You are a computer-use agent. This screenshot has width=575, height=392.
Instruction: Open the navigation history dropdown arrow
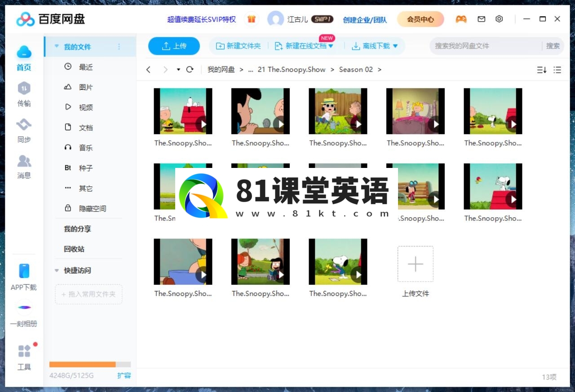click(x=178, y=70)
